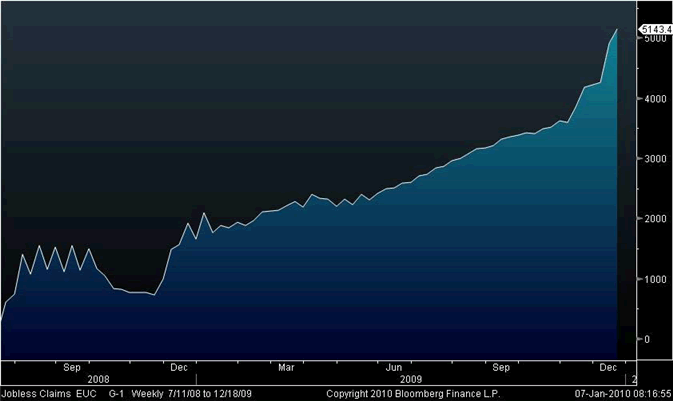Click the Copyright 2010 Bloomberg Finance text

(413, 394)
